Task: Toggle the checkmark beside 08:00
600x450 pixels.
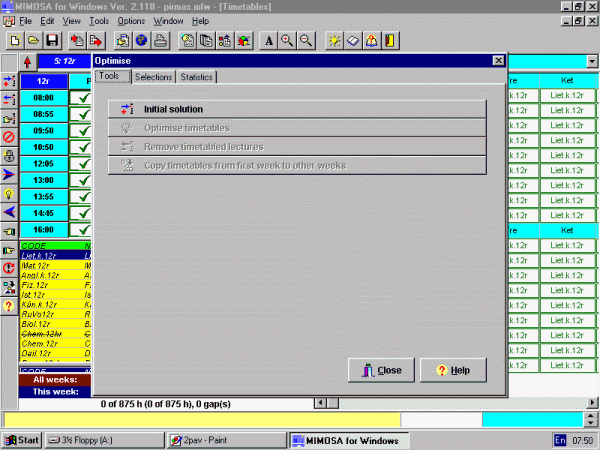Action: click(x=84, y=98)
